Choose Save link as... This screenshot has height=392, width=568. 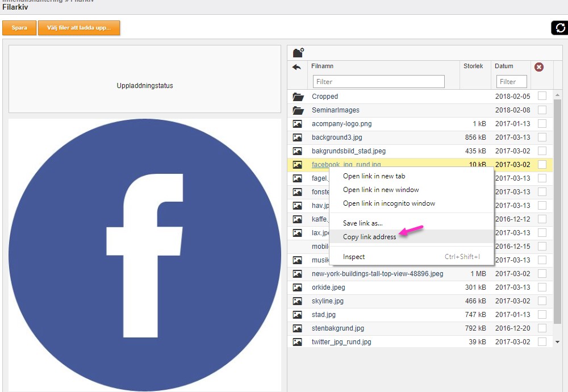coord(411,223)
